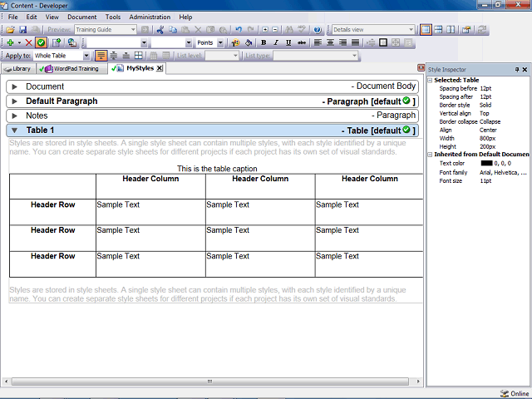This screenshot has width=532, height=399.
Task: Click the horizontal scrollbar thumb
Action: pos(210,382)
